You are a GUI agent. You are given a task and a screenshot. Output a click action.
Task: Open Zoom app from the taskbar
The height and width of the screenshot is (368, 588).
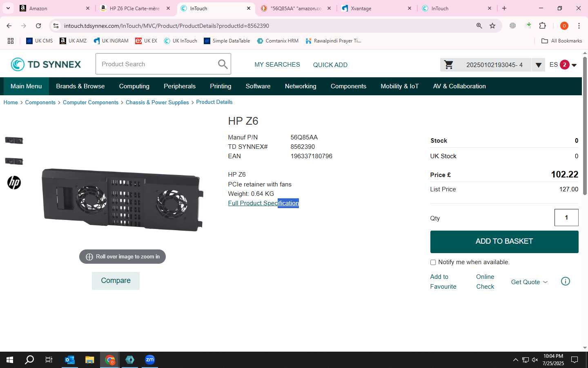[x=150, y=360]
